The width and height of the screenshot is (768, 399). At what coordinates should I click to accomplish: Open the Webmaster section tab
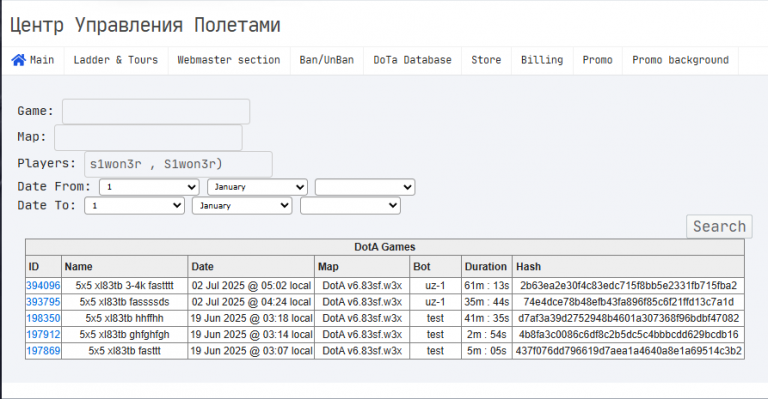[x=229, y=60]
